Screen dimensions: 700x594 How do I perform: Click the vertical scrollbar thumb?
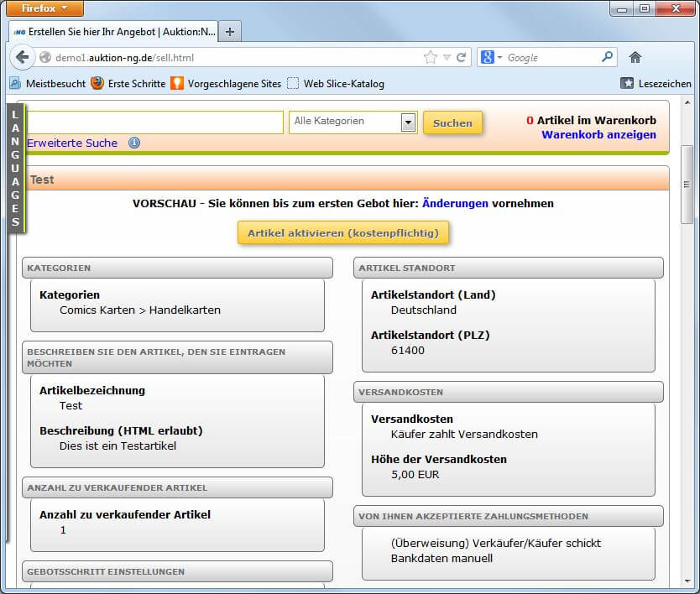tap(687, 185)
